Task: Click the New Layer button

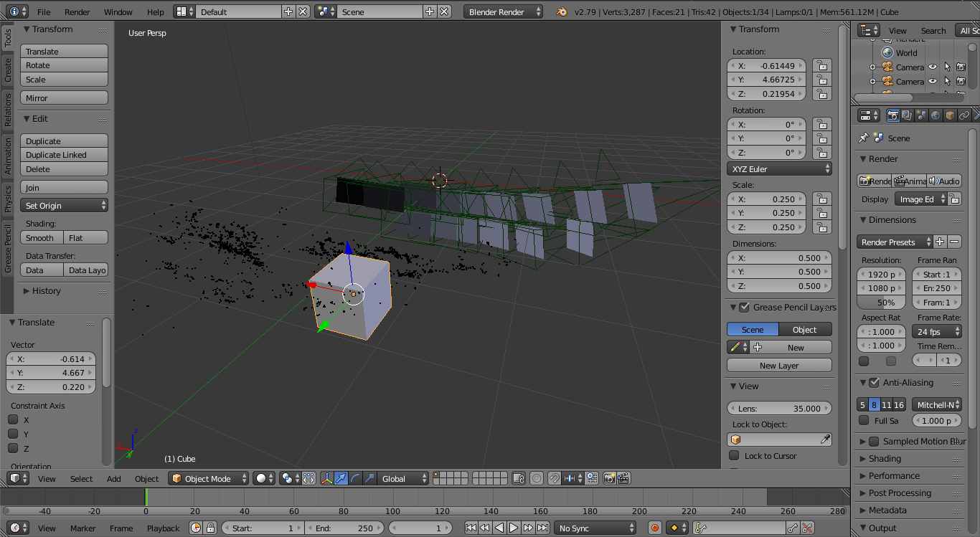Action: pos(779,365)
